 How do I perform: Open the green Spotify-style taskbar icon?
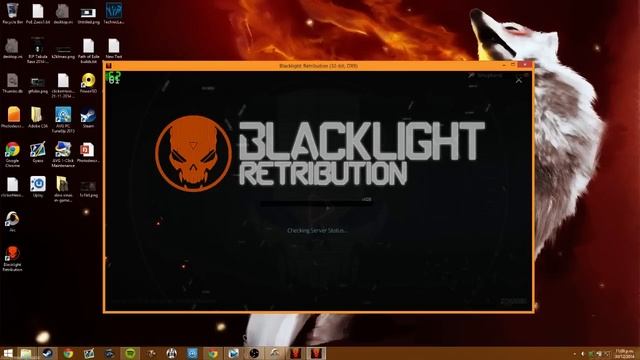click(x=130, y=353)
